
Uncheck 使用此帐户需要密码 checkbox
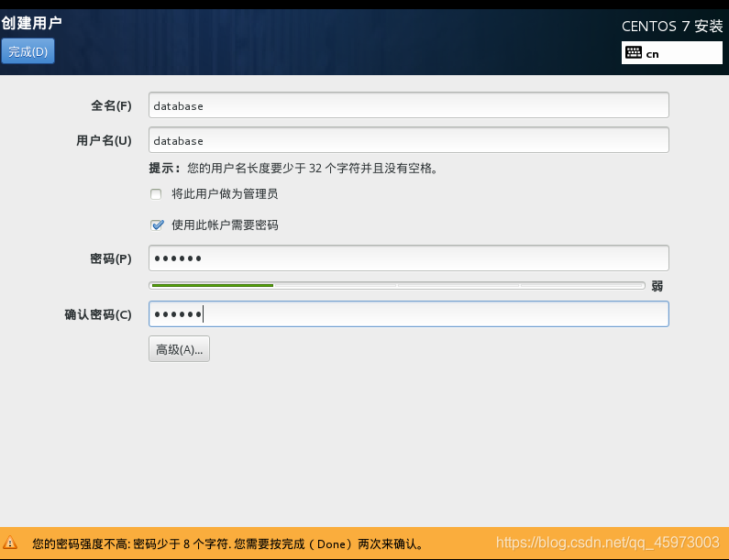[x=157, y=225]
